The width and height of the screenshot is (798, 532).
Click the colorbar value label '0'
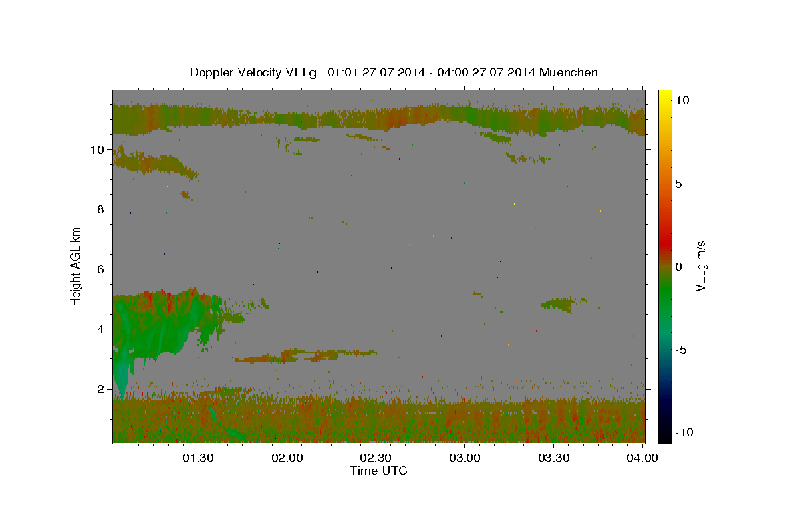pyautogui.click(x=678, y=267)
